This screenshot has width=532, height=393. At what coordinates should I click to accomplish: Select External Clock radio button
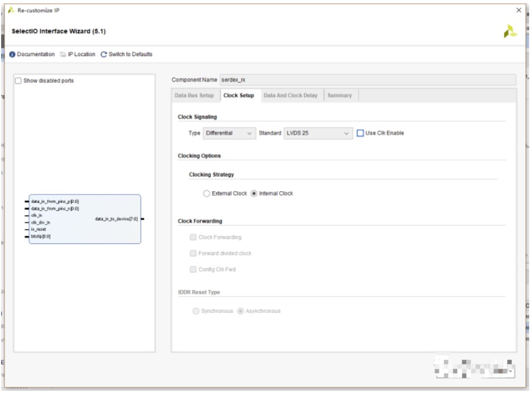click(x=206, y=193)
